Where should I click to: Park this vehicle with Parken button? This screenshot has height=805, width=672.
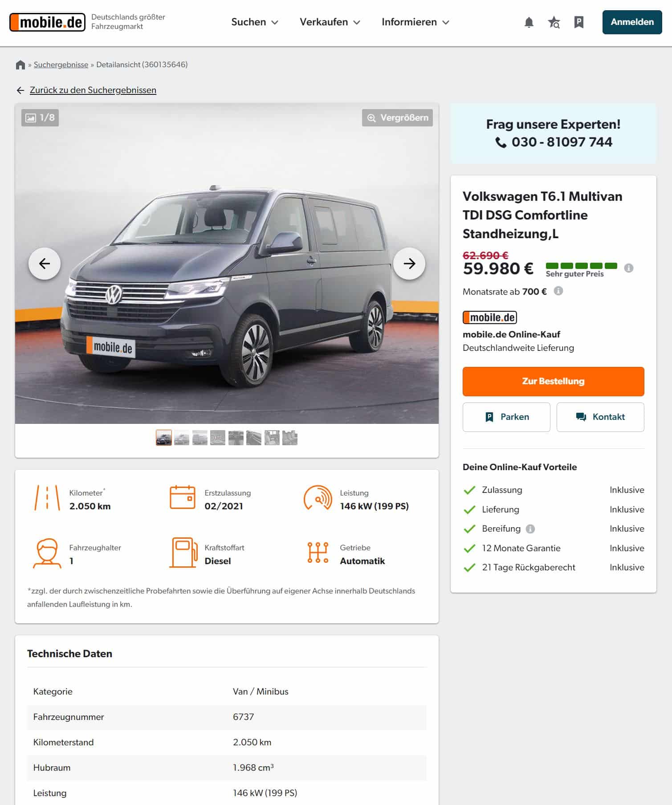[x=506, y=417]
